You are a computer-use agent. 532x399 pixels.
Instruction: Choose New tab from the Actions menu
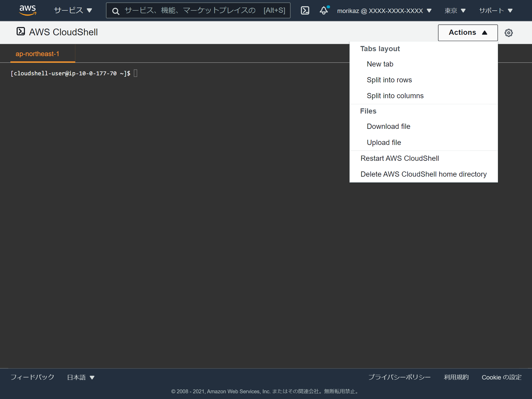point(380,64)
